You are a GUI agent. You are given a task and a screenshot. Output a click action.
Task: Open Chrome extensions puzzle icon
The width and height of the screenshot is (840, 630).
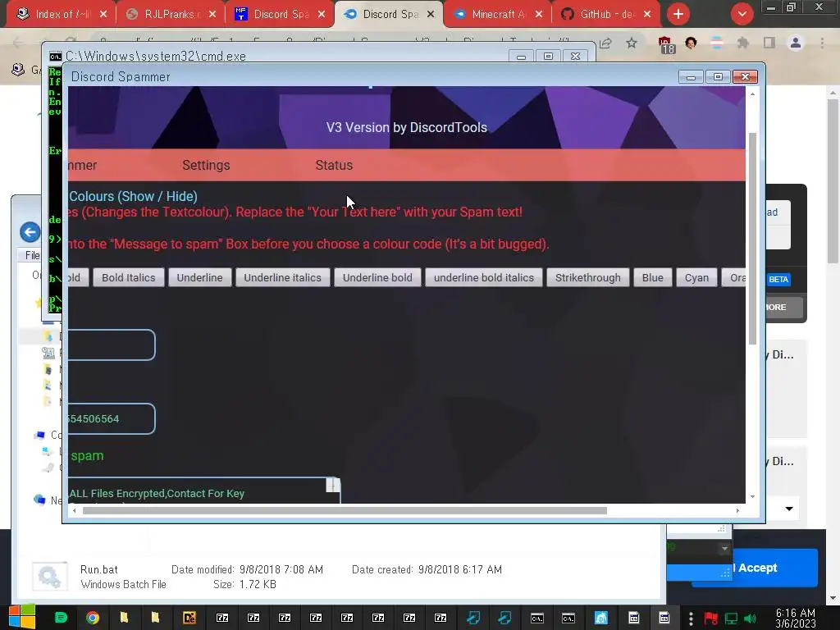click(742, 43)
